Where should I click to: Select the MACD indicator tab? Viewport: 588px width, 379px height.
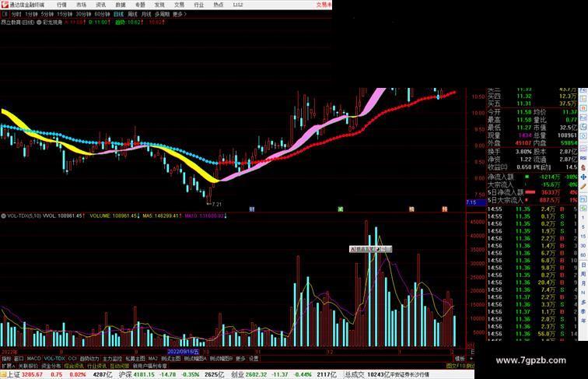(33, 359)
